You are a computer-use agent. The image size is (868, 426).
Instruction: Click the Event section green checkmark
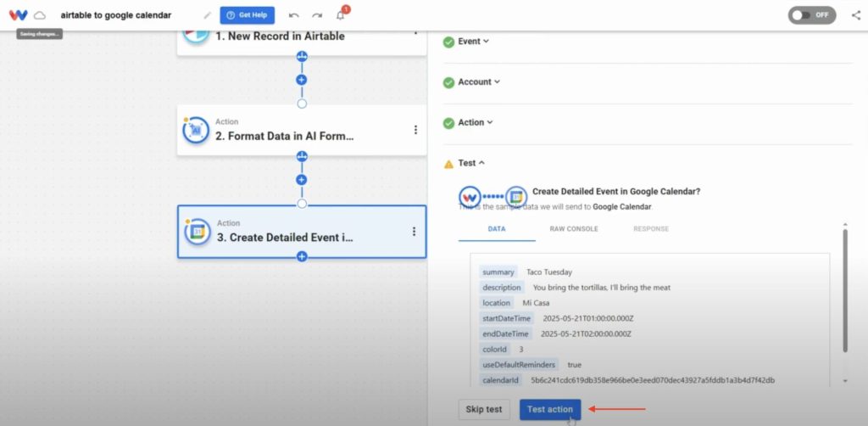point(449,42)
